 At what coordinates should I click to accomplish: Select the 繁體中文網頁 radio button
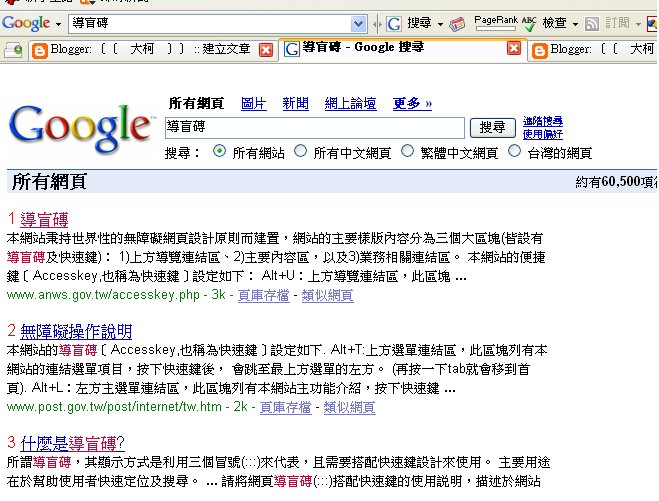407,151
